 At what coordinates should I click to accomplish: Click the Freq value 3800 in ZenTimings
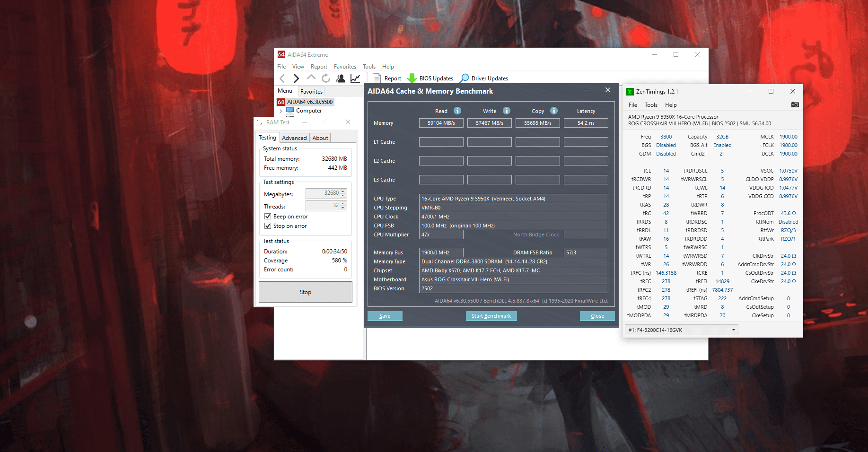pyautogui.click(x=666, y=137)
